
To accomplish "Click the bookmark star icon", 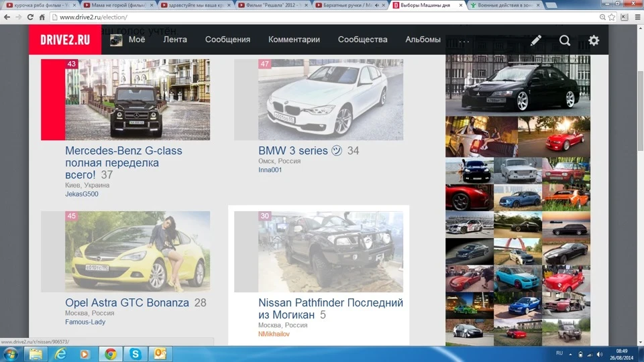I will pyautogui.click(x=612, y=17).
